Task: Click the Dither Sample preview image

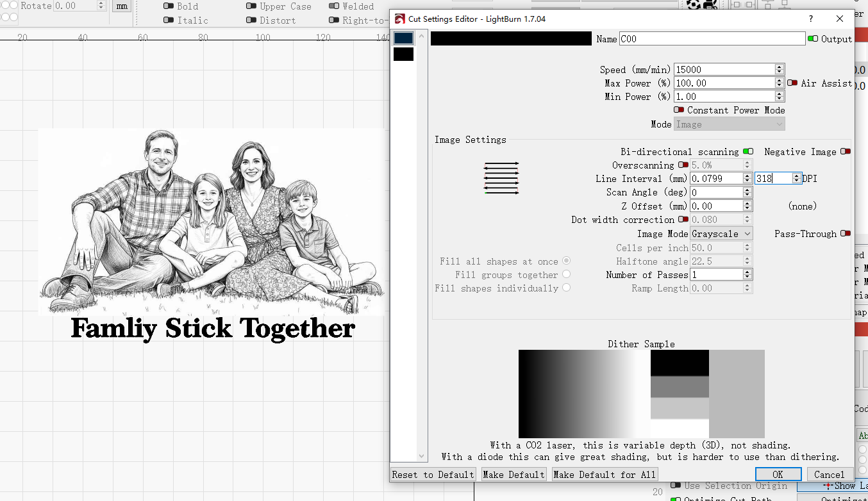Action: [x=642, y=394]
